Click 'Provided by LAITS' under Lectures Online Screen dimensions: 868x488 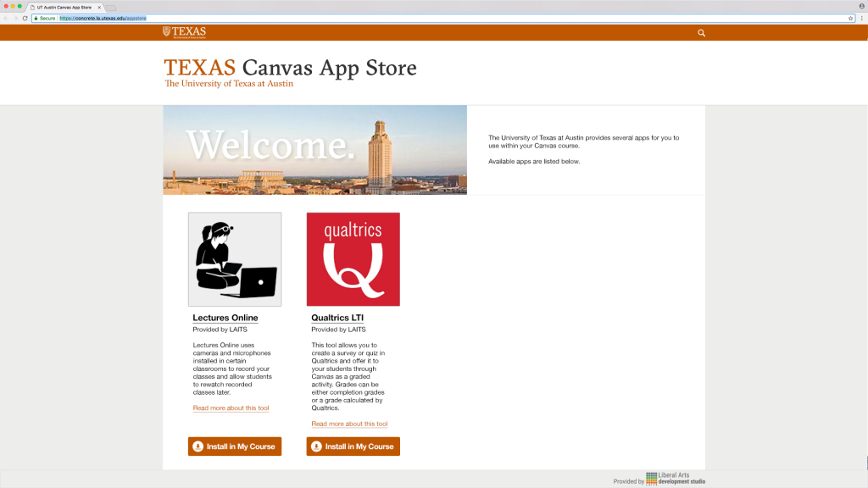coord(220,330)
